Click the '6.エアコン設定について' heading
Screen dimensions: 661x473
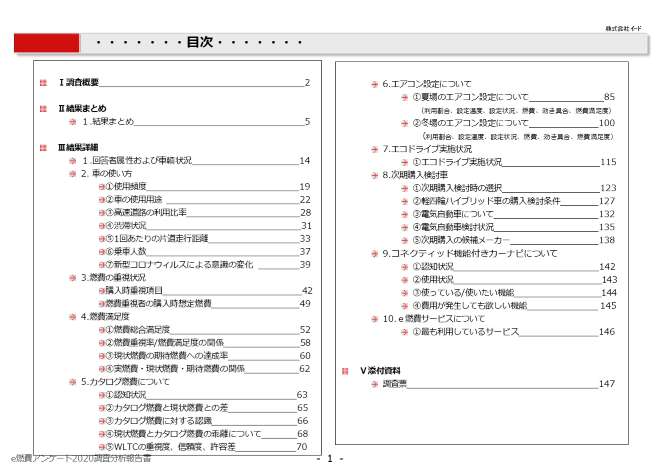pos(427,84)
